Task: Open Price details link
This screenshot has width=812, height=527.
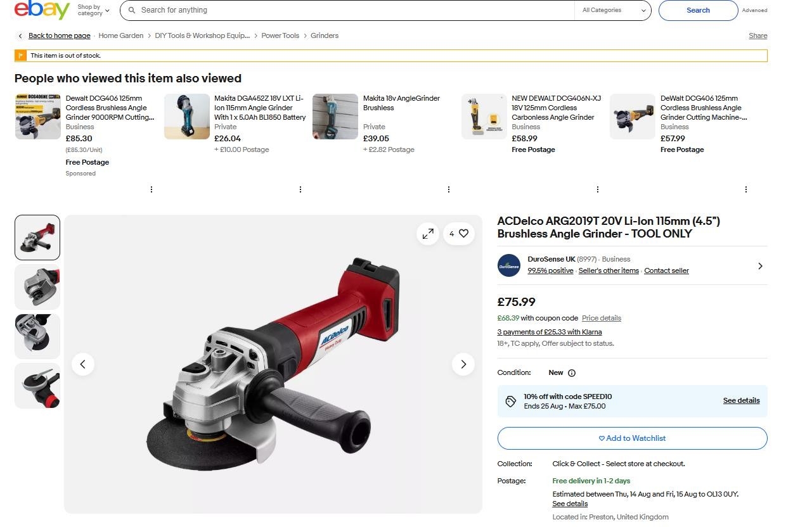Action: tap(602, 318)
